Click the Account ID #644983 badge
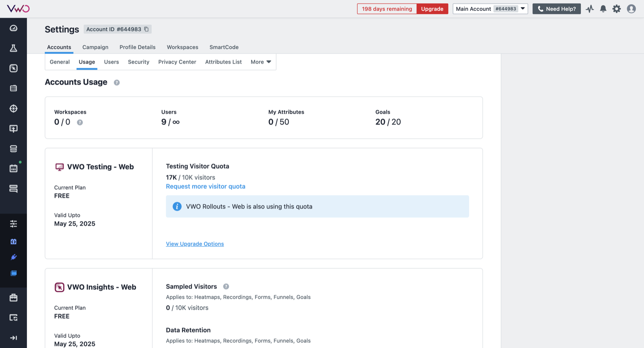644x348 pixels. [118, 29]
